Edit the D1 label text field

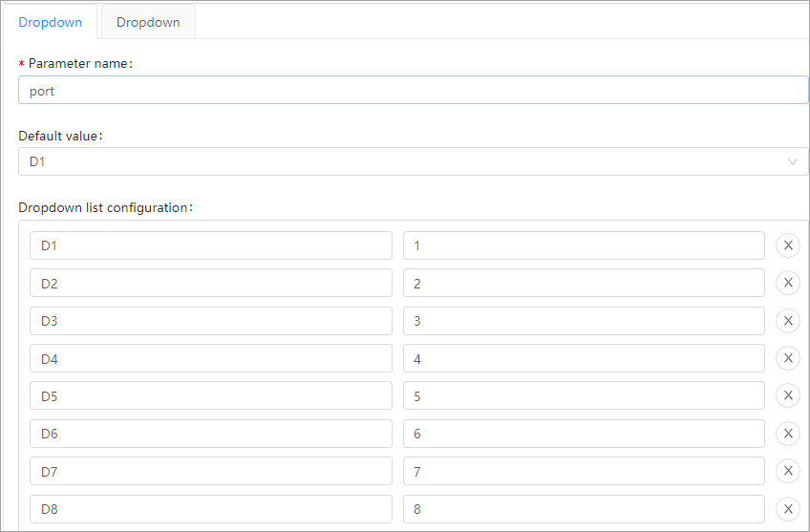coord(210,245)
